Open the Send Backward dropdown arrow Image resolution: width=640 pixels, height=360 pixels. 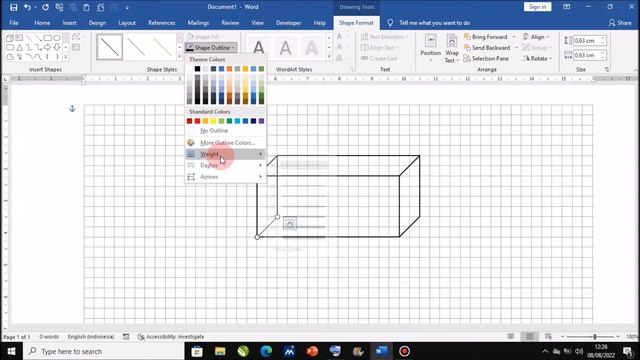pos(516,48)
